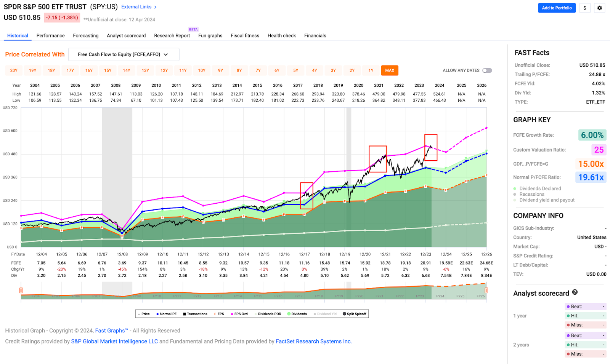The width and height of the screenshot is (610, 364).
Task: Toggle the Dividends POR legend entry
Action: click(267, 314)
